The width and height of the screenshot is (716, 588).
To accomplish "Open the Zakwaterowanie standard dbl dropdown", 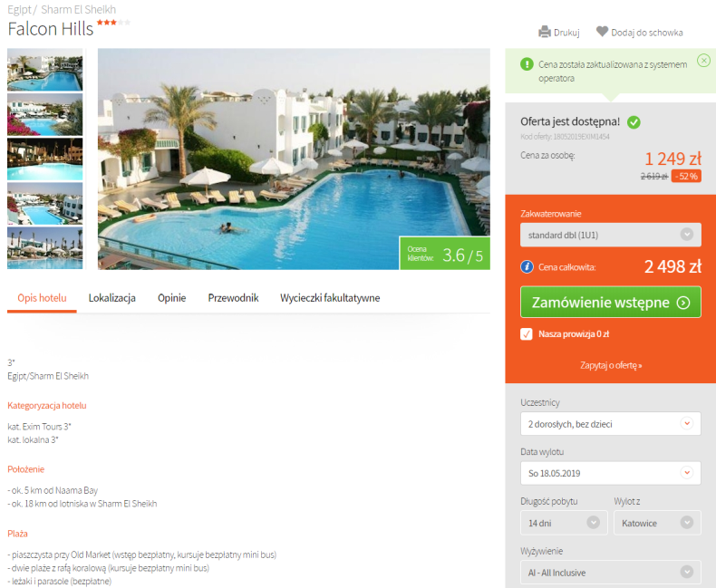I will coord(611,235).
